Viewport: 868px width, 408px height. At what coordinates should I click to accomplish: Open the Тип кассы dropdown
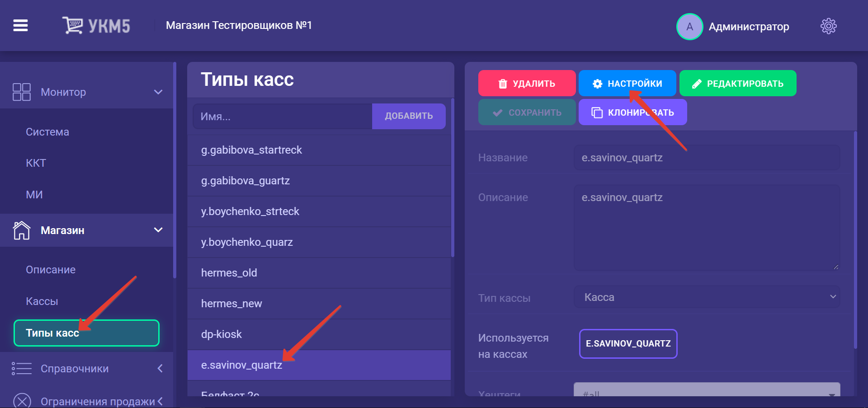pos(707,297)
